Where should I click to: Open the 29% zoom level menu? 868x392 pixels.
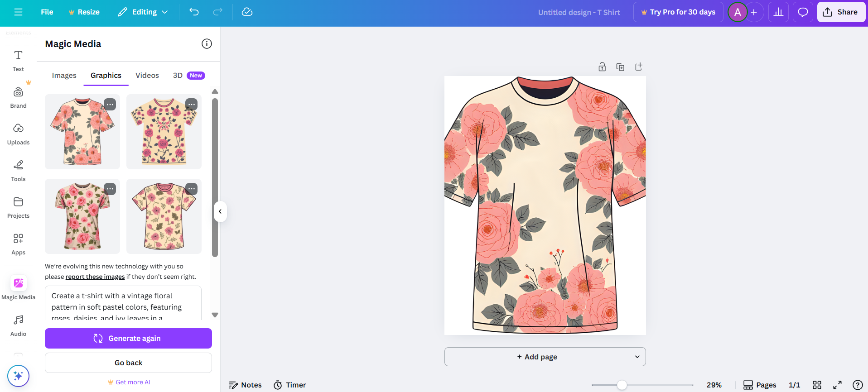pos(714,385)
